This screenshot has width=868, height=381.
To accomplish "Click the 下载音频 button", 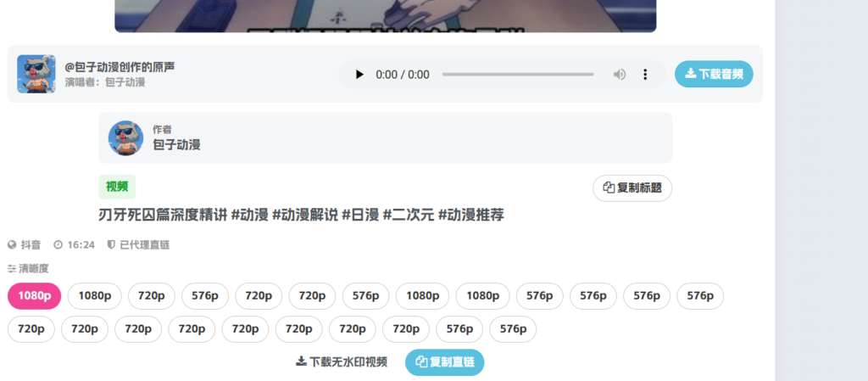I will 714,74.
